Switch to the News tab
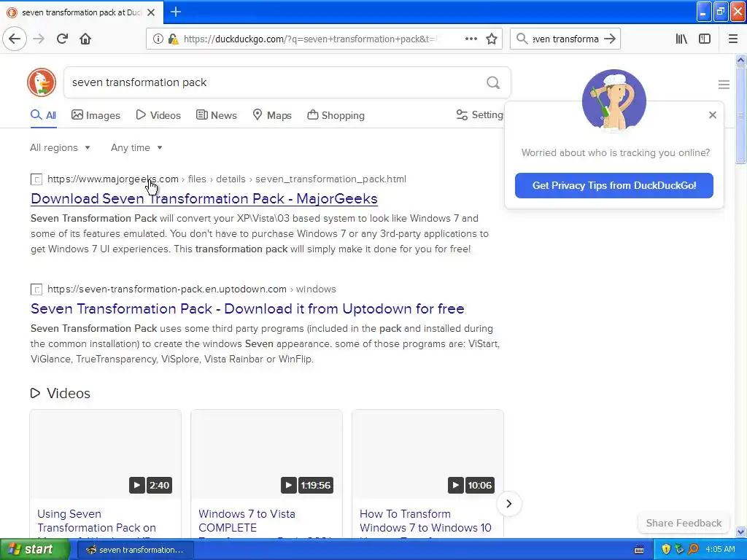This screenshot has width=747, height=560. [217, 115]
